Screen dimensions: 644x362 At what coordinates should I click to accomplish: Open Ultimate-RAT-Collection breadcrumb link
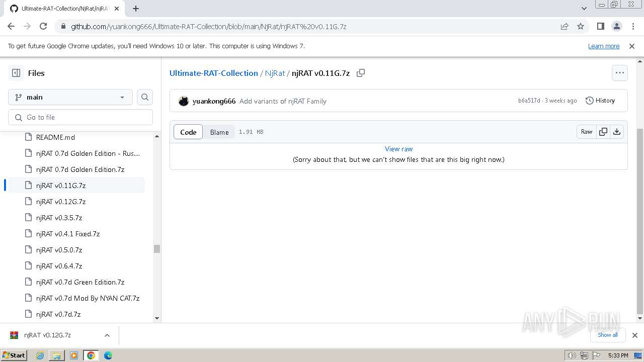coord(214,73)
